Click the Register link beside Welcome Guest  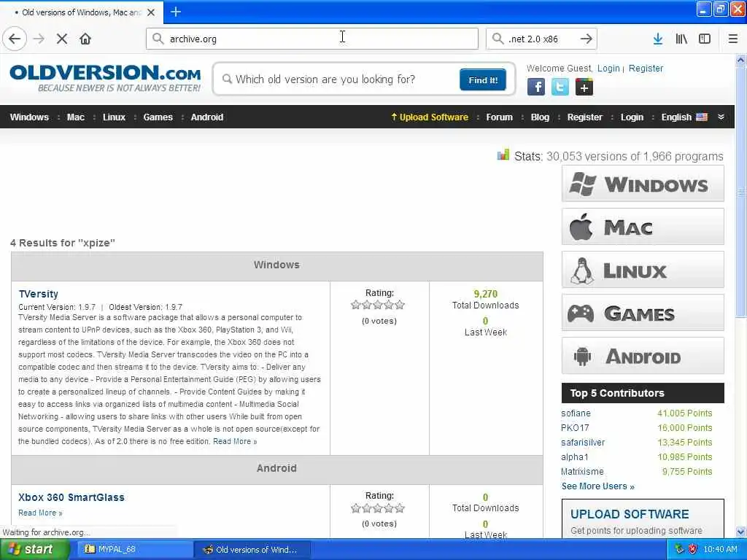646,69
